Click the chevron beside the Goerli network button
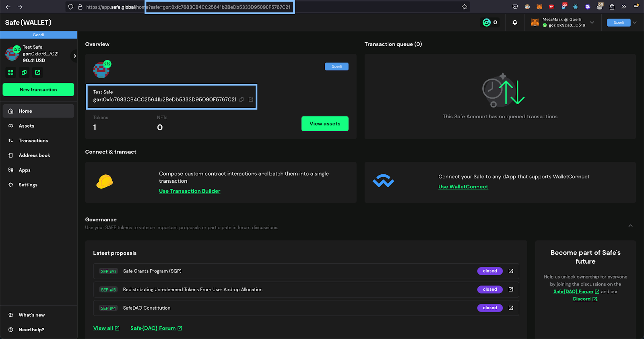 pyautogui.click(x=635, y=23)
